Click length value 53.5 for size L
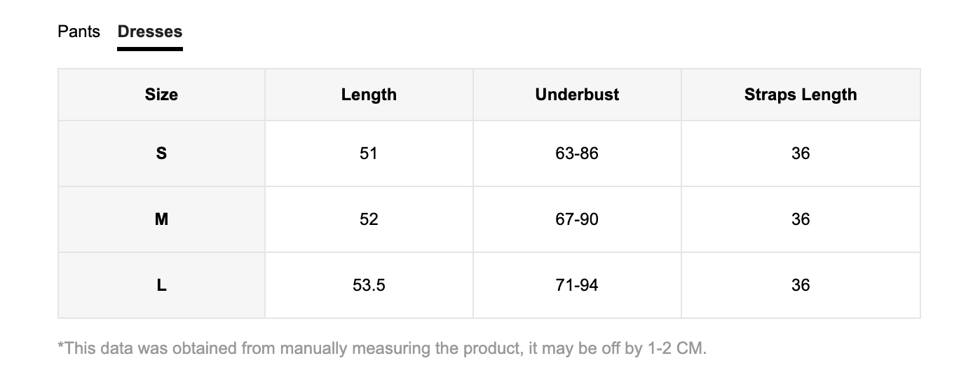The image size is (980, 370). click(x=369, y=285)
